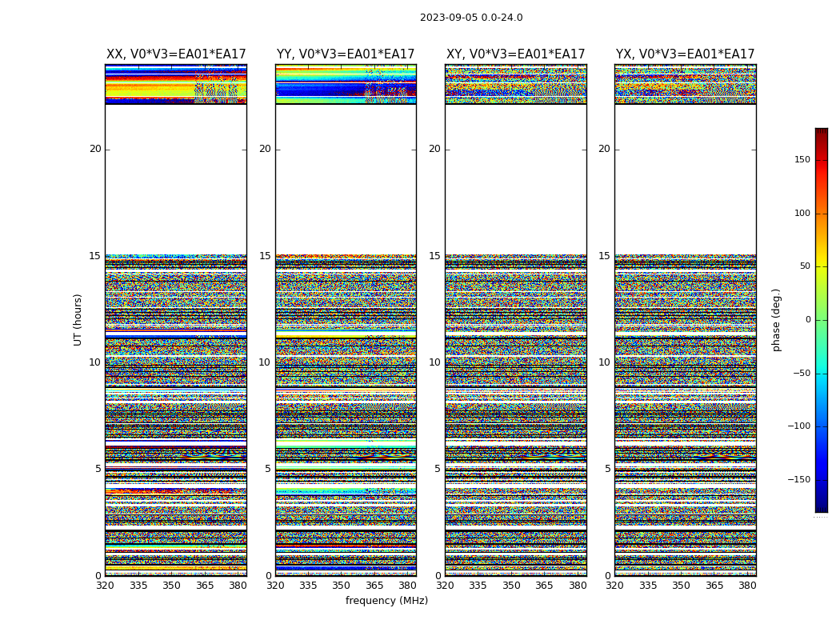Click the phase colorbar gradient

pos(822,320)
